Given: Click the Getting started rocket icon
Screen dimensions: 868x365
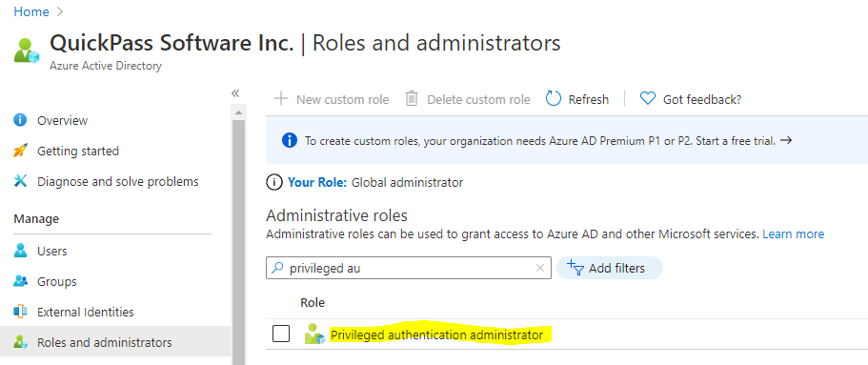Looking at the screenshot, I should point(20,151).
